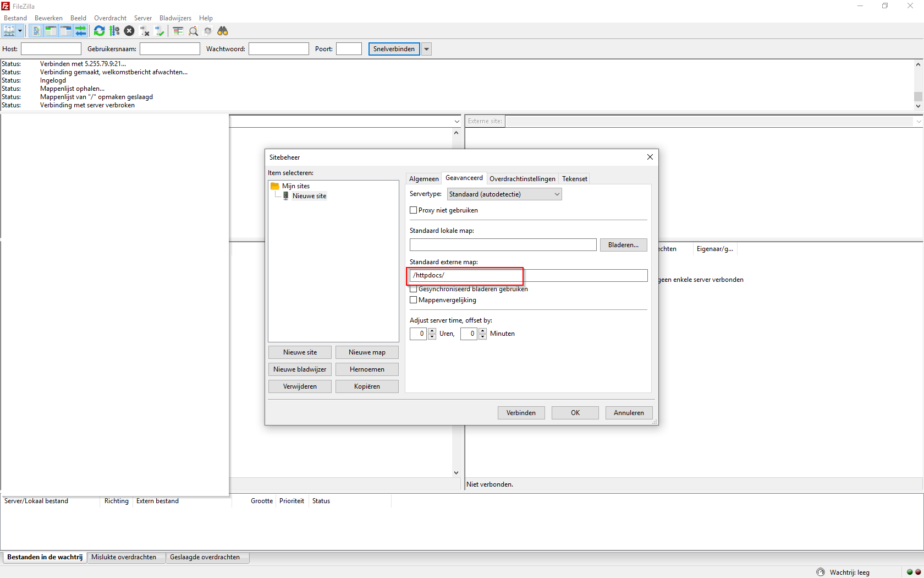Viewport: 924px width, 578px height.
Task: Switch to the Tekenset tab
Action: (x=575, y=179)
